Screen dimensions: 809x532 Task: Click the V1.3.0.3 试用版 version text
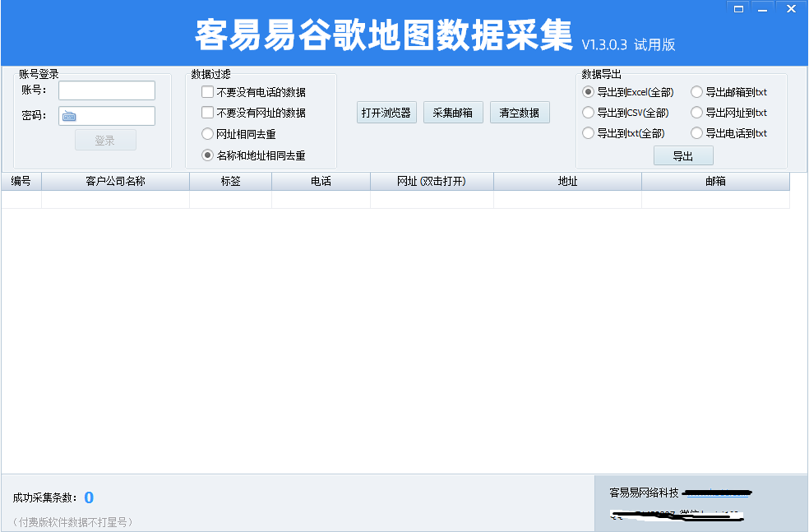pos(628,45)
